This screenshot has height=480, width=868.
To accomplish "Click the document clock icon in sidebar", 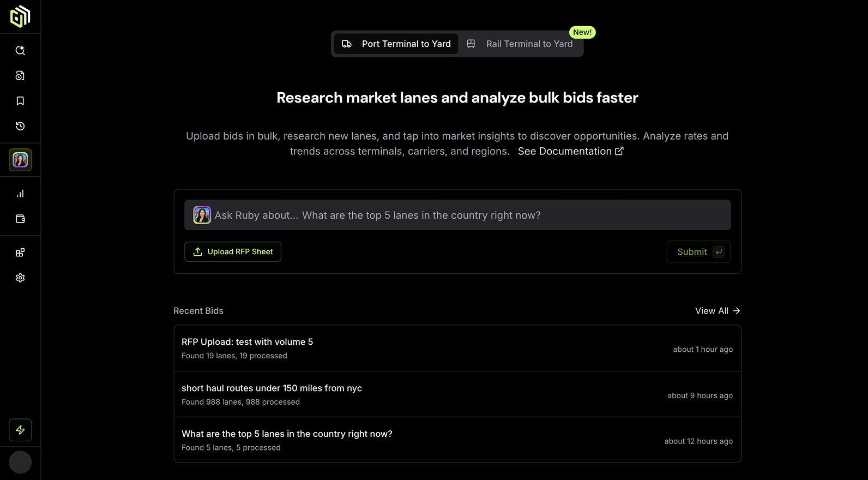I will [20, 76].
